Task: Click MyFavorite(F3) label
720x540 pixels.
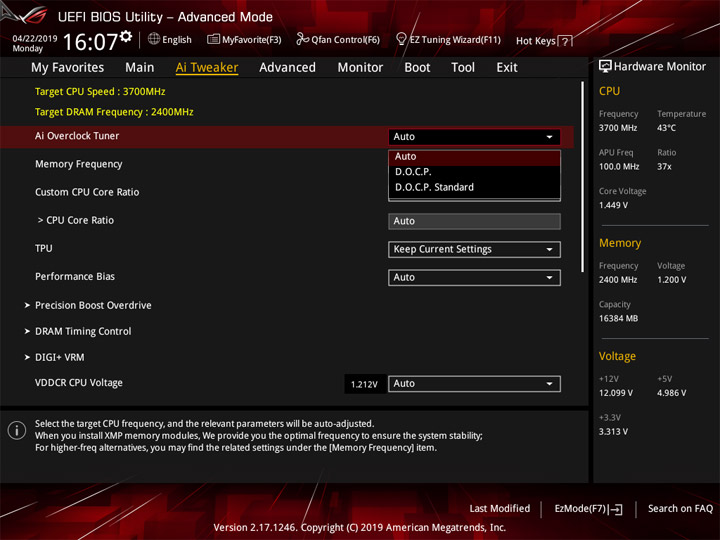Action: point(252,40)
